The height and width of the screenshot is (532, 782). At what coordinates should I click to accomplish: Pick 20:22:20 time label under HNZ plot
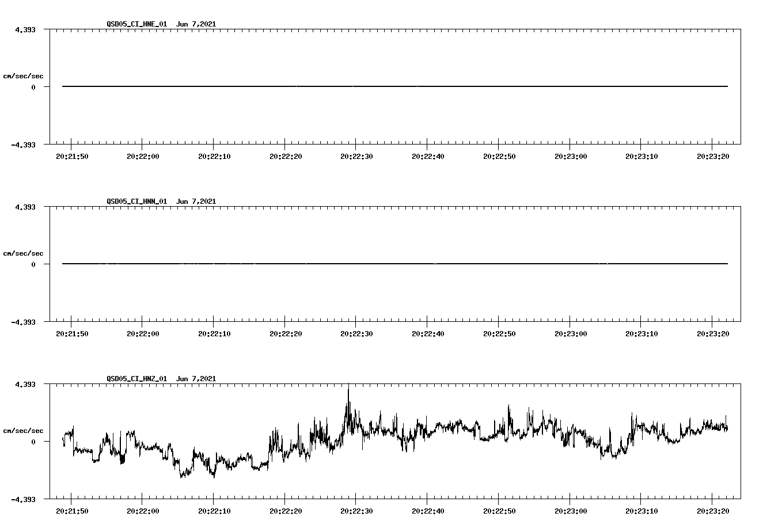pyautogui.click(x=286, y=511)
